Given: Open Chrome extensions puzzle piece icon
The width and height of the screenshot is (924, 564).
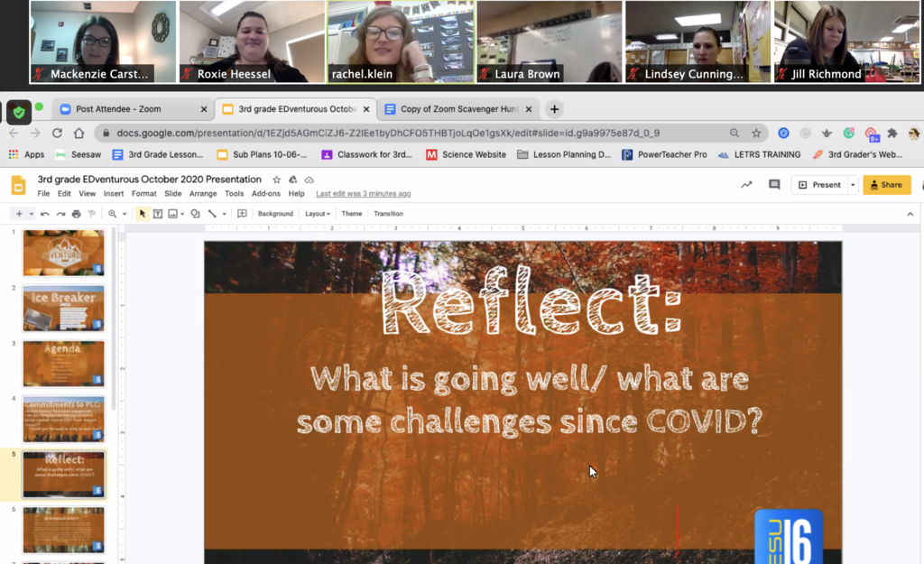Looking at the screenshot, I should point(892,133).
